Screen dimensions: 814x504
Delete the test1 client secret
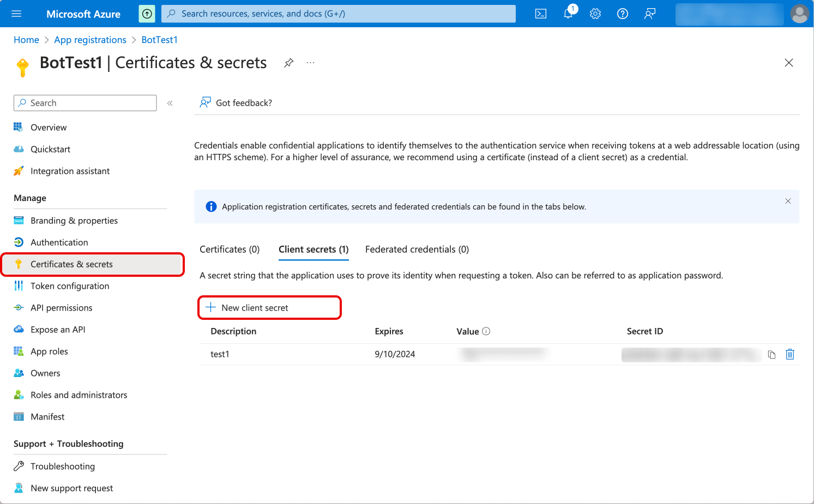click(790, 354)
